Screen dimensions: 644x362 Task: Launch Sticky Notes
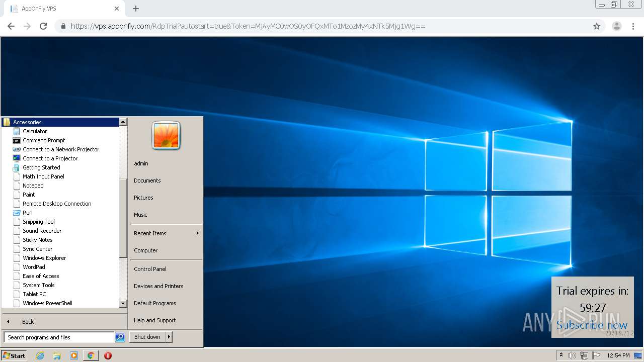(x=37, y=240)
